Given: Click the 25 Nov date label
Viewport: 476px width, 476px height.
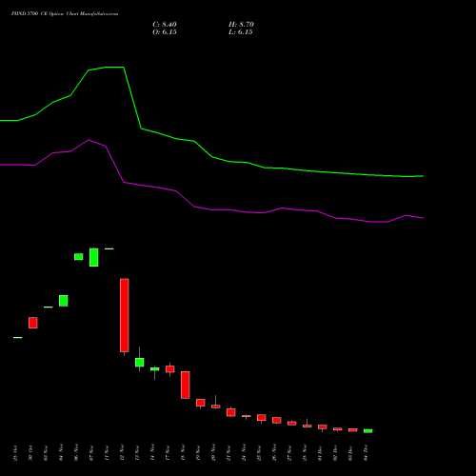Looking at the screenshot, I should point(259,453).
